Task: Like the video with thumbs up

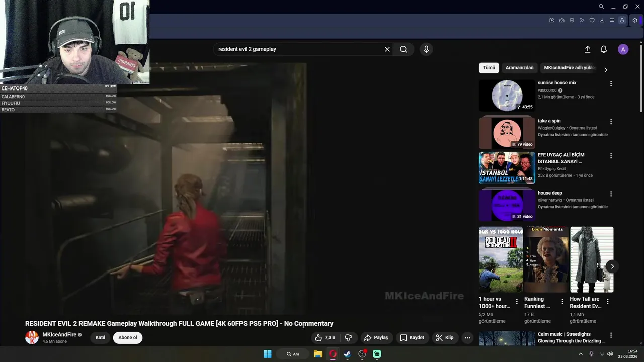Action: point(325,338)
